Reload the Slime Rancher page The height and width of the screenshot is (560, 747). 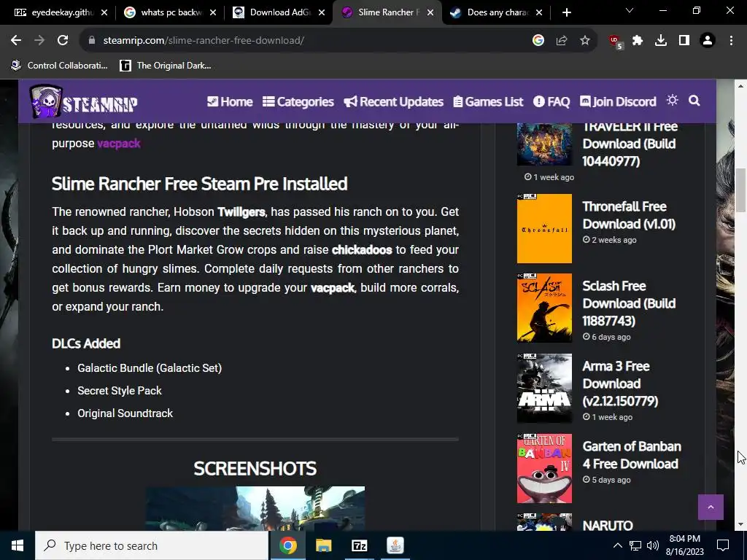click(x=63, y=41)
